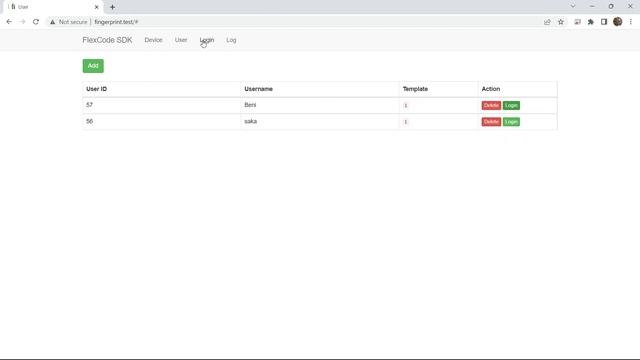Open the media/cast control icon
The width and height of the screenshot is (640, 360).
click(577, 22)
